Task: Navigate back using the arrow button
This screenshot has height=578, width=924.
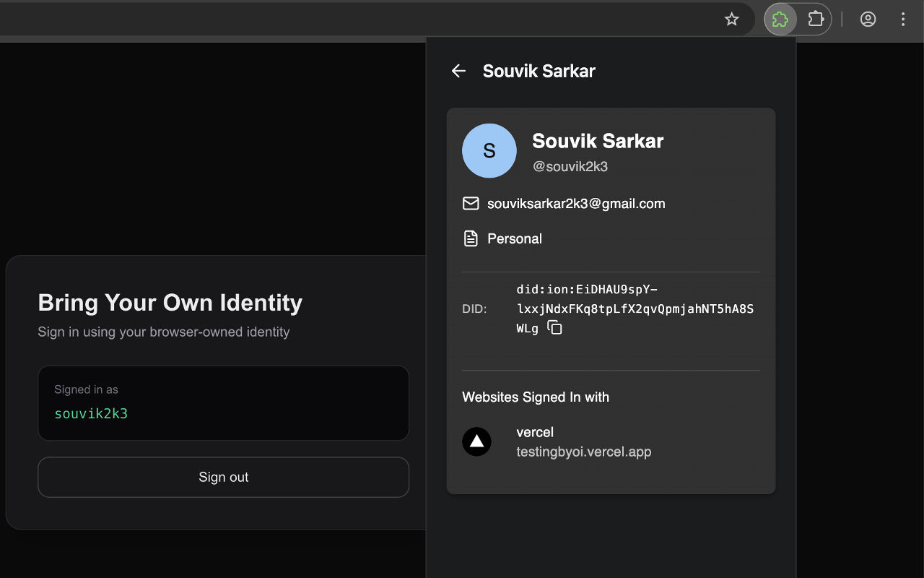Action: [x=459, y=71]
